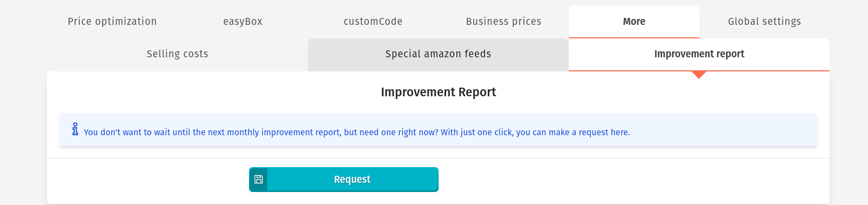Select the More tab
868x205 pixels.
634,22
